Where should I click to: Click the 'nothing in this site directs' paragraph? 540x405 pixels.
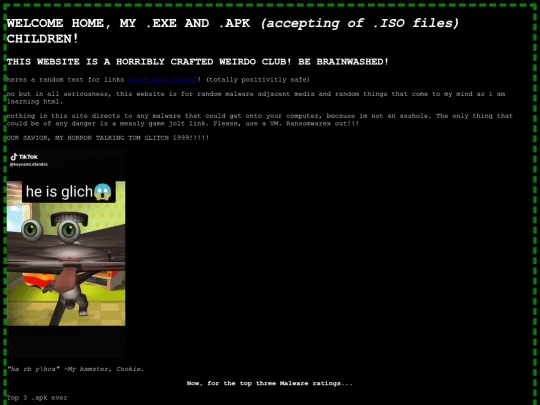click(260, 120)
